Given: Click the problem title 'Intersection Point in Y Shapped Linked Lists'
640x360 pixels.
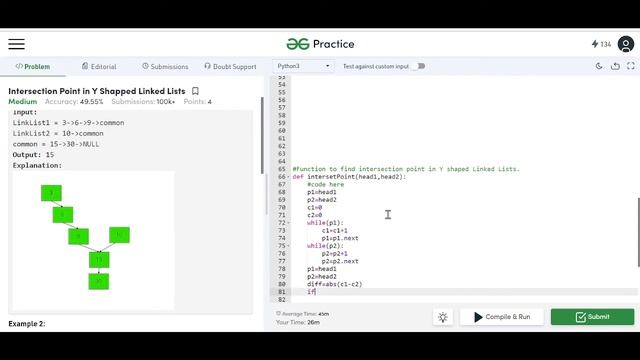Looking at the screenshot, I should coord(97,91).
